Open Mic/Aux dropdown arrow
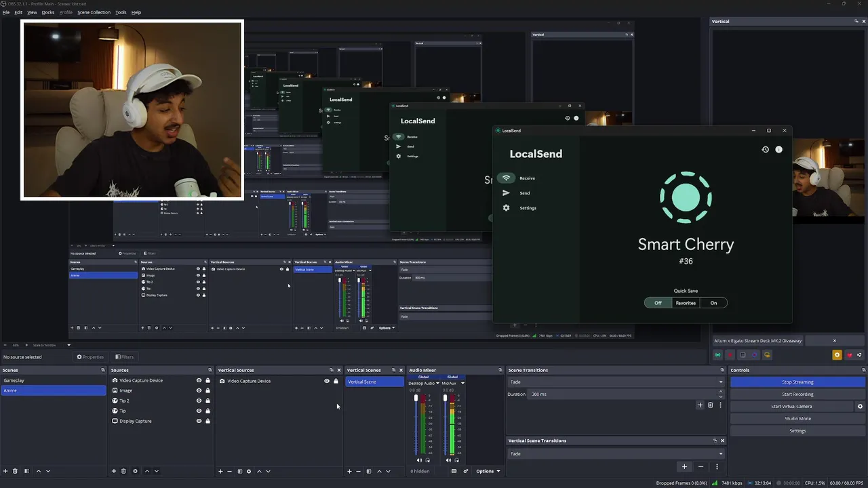 click(462, 383)
